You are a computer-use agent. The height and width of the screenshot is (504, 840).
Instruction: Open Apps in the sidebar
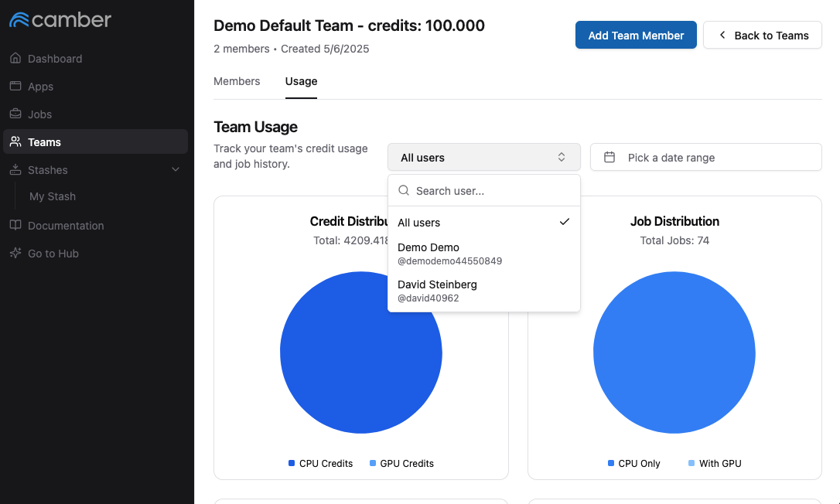[95, 87]
